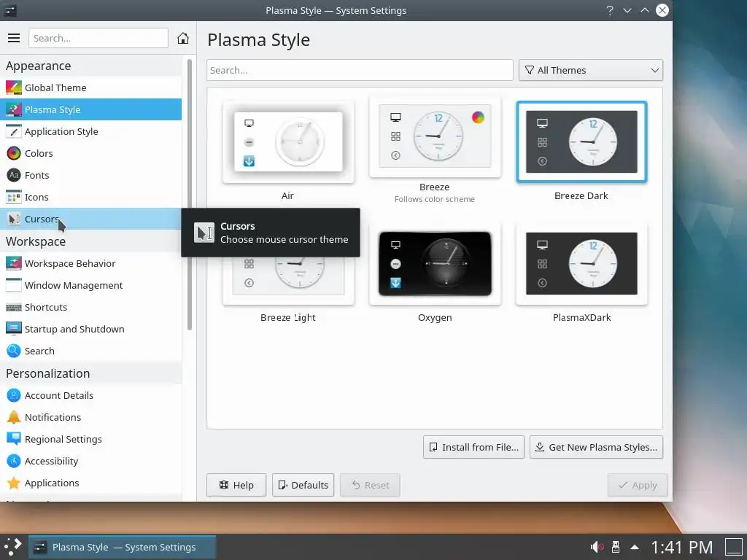Click the Startup and Shutdown icon
The width and height of the screenshot is (747, 560).
coord(14,329)
